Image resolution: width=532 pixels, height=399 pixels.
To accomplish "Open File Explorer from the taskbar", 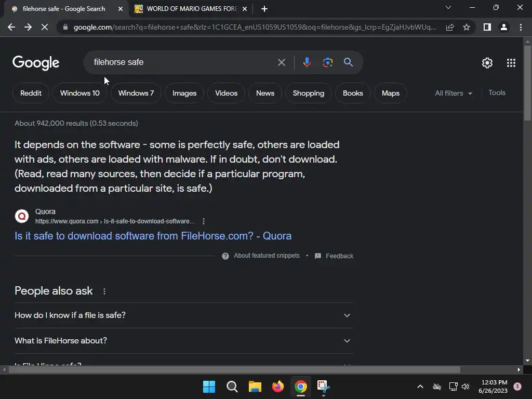I will pos(255,387).
